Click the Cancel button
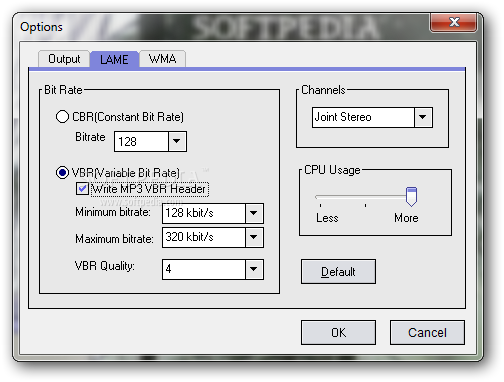 pyautogui.click(x=427, y=333)
